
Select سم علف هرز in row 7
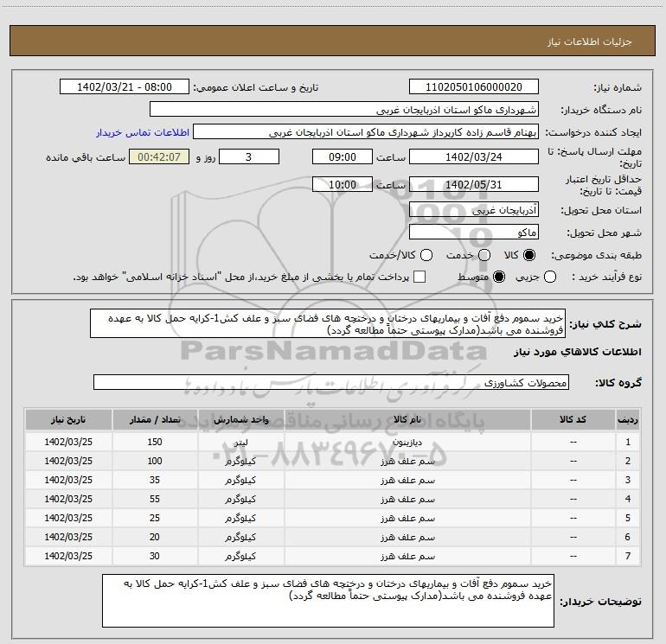coord(407,556)
